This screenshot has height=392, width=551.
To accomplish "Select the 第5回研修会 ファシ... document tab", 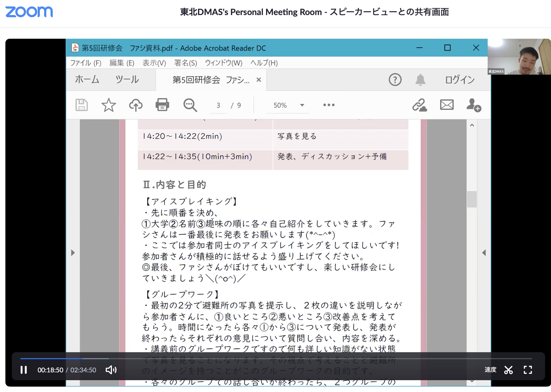I will pos(211,80).
